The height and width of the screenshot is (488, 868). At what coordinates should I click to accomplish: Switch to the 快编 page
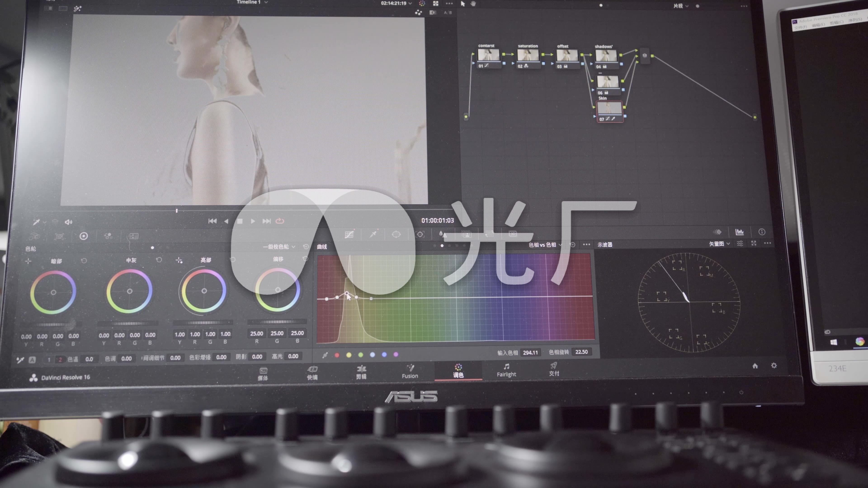pyautogui.click(x=312, y=373)
